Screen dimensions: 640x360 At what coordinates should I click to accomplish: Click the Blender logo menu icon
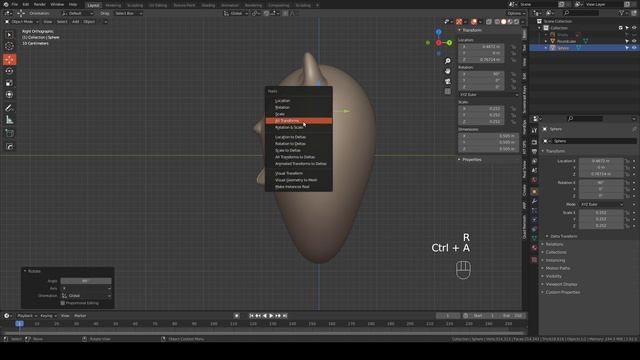(6, 4)
